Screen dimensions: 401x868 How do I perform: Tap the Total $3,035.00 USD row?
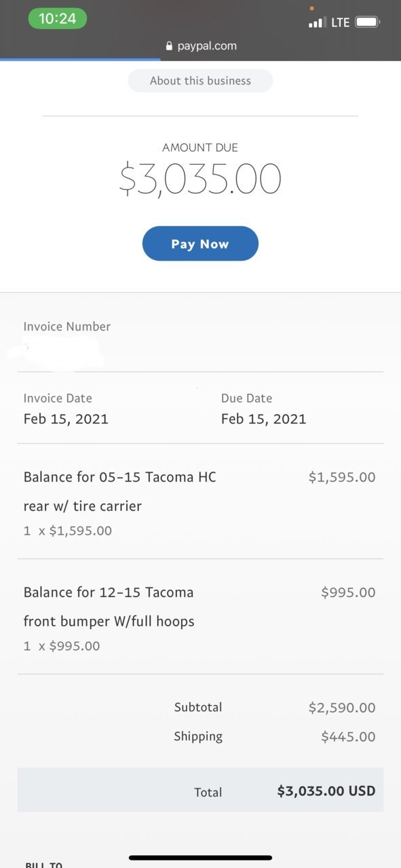(200, 791)
